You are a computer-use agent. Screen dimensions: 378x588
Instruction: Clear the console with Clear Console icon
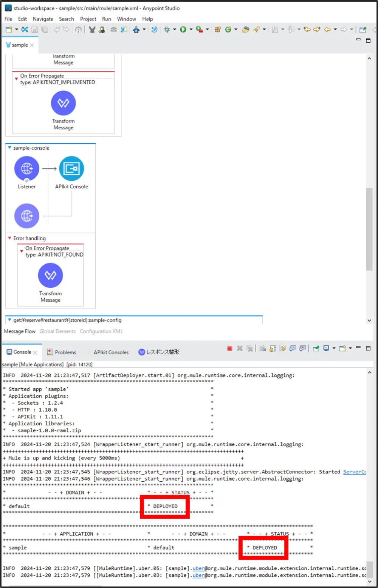click(x=263, y=349)
